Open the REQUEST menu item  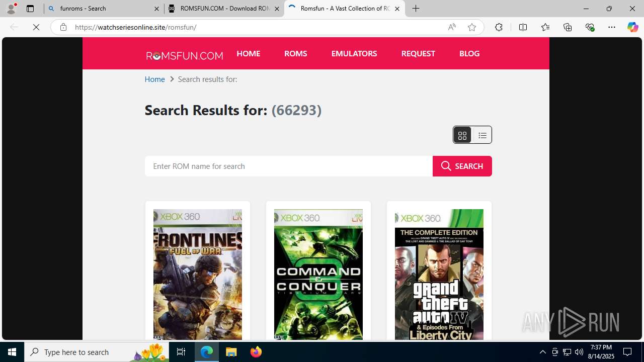pyautogui.click(x=418, y=54)
